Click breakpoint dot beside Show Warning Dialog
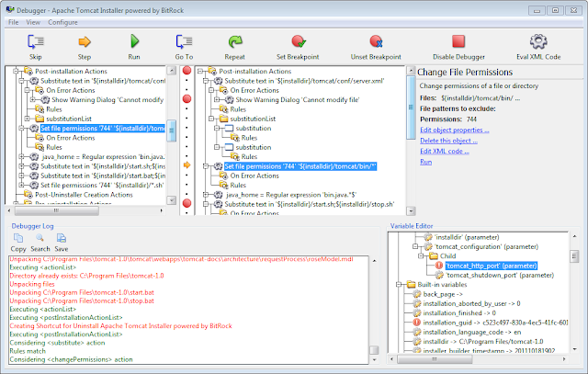 point(187,99)
